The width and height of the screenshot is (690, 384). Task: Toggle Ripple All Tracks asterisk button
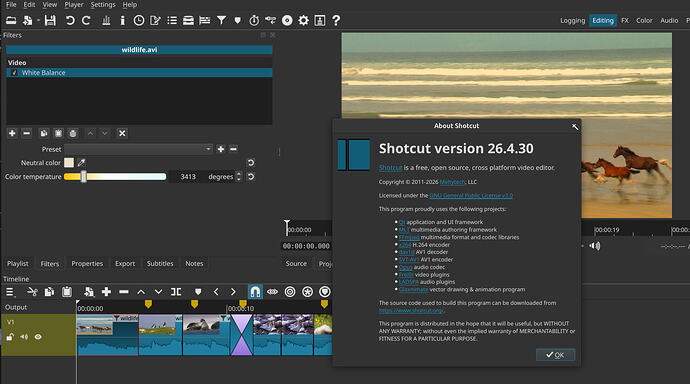point(307,292)
